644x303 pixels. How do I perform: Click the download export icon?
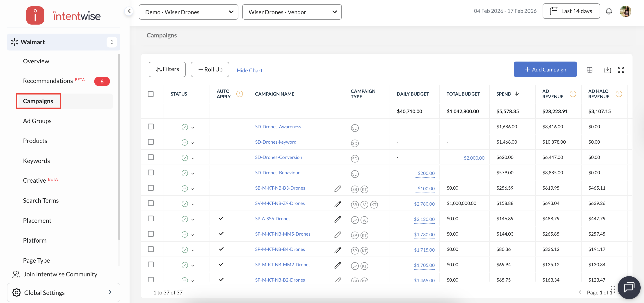[607, 70]
